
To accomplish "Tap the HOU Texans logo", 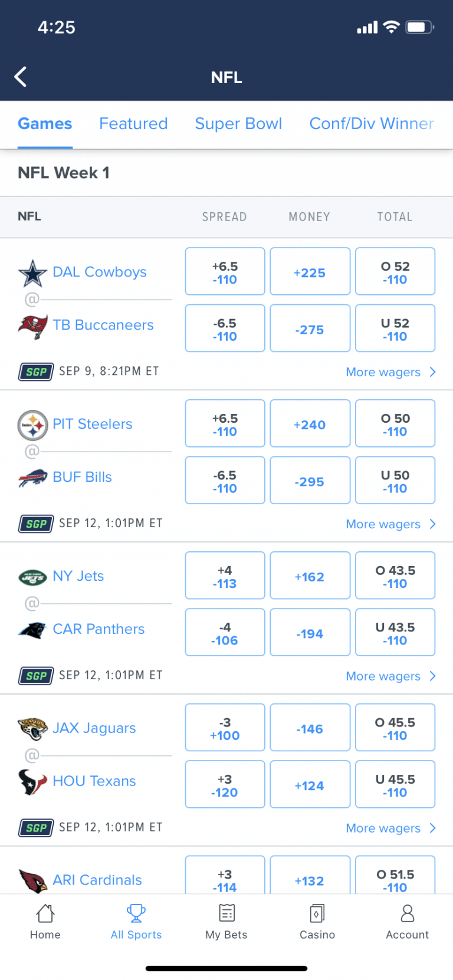I will pyautogui.click(x=33, y=781).
